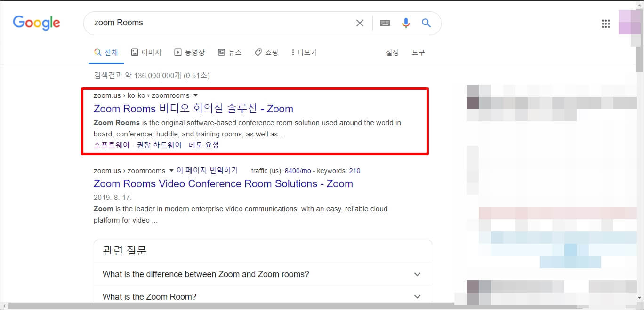Open the dropdown arrow beside ko-ko › zoomrooms
This screenshot has width=644, height=310.
(196, 95)
